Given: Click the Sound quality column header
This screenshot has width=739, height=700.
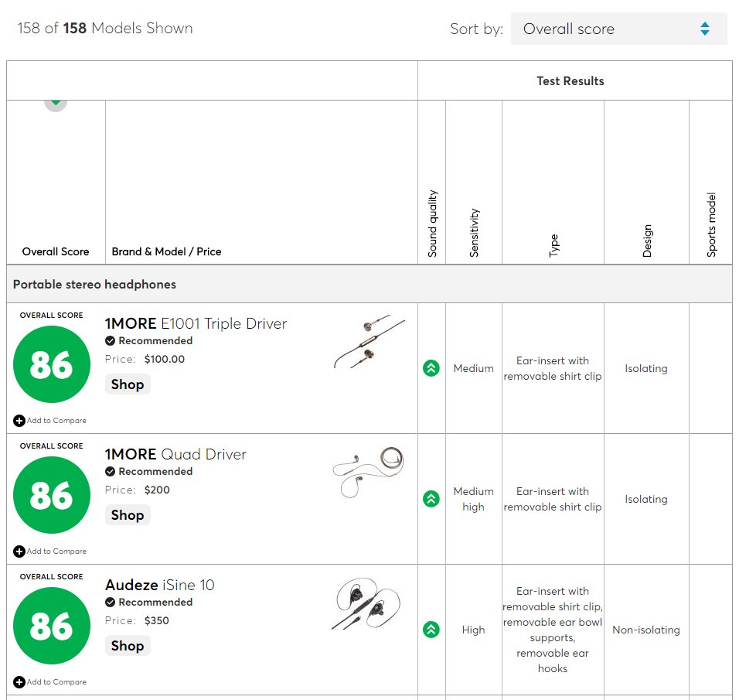Looking at the screenshot, I should pos(432,224).
